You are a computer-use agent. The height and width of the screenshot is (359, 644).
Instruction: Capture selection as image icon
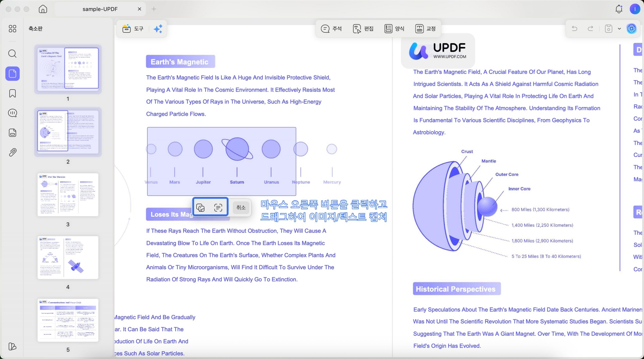click(200, 208)
